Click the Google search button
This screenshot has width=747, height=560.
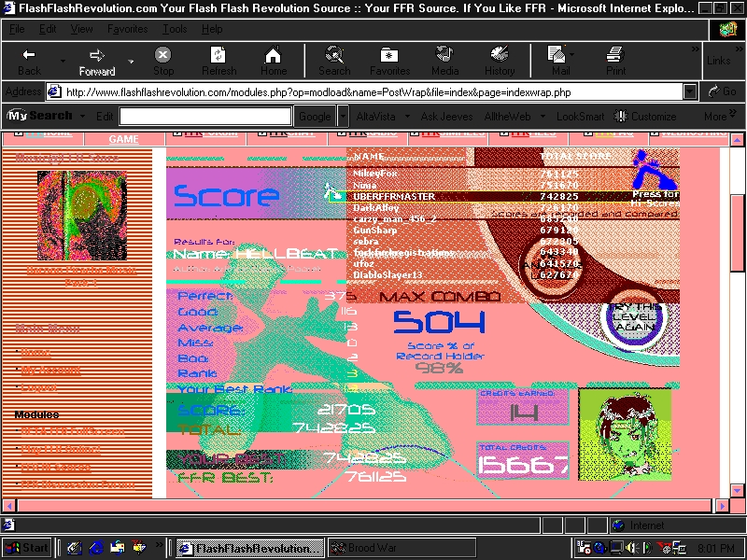[x=315, y=116]
